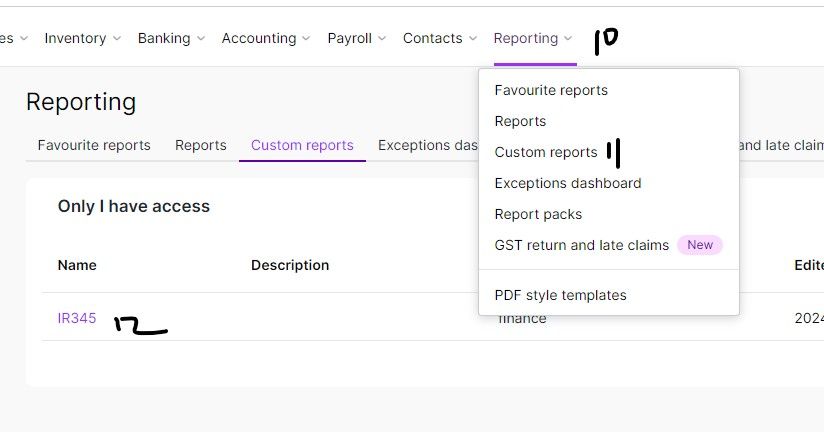Open the IR345 custom report
The height and width of the screenshot is (432, 824).
pyautogui.click(x=77, y=318)
